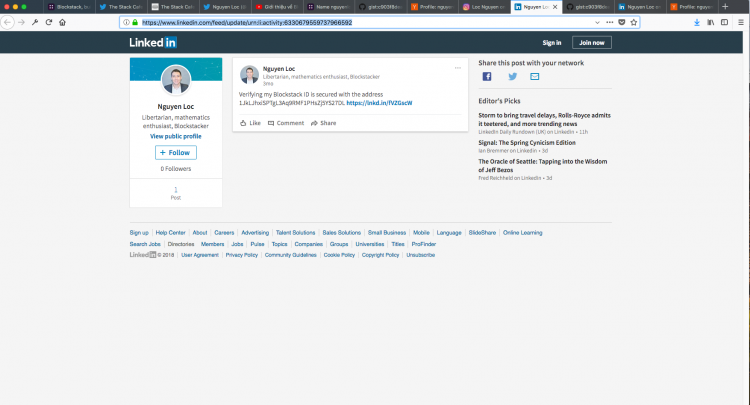
Task: Open the downloads arrow icon
Action: coord(697,22)
